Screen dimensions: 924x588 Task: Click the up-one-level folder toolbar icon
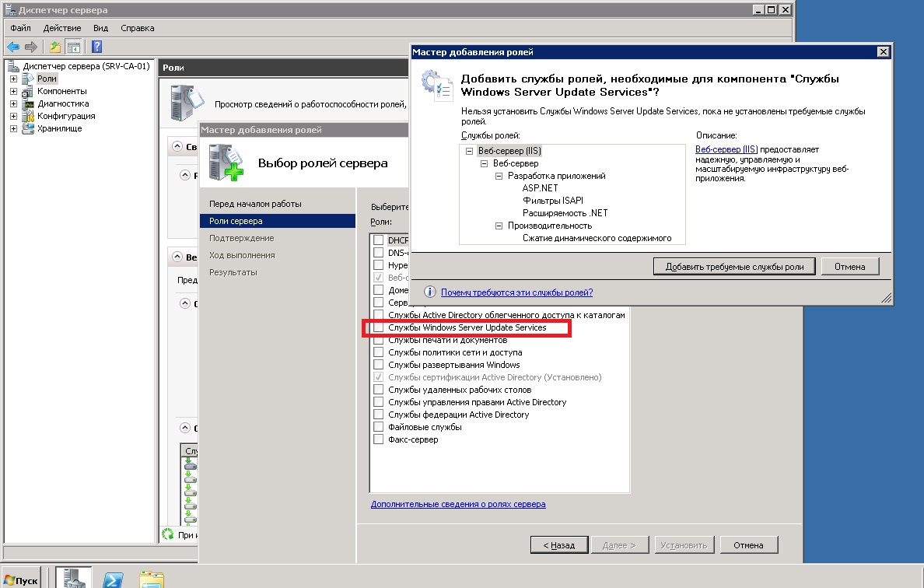[54, 47]
